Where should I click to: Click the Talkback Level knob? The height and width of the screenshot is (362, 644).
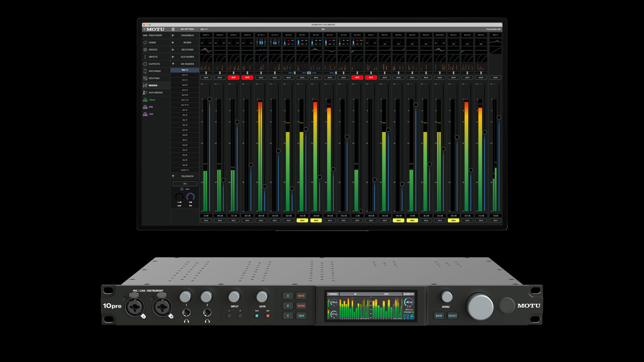179,197
